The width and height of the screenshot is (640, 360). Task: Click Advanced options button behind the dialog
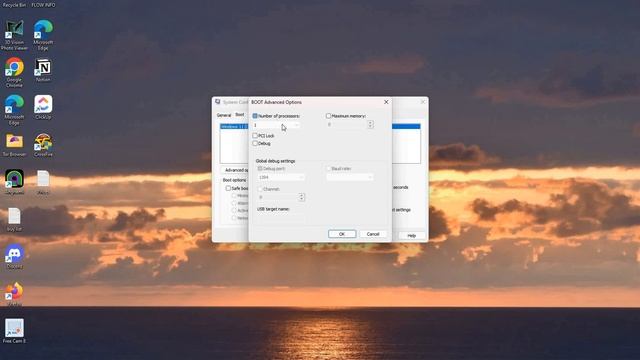tap(236, 170)
